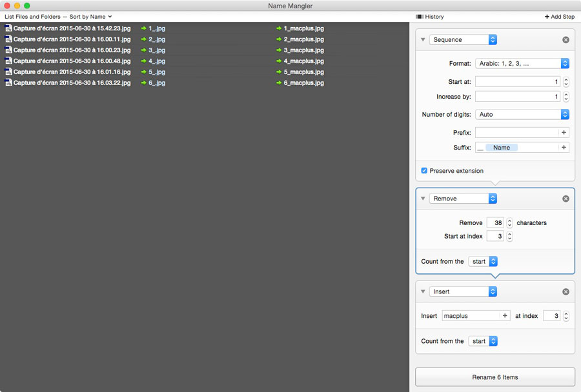Open the Sequence step type dropdown
The width and height of the screenshot is (581, 392).
click(x=463, y=39)
